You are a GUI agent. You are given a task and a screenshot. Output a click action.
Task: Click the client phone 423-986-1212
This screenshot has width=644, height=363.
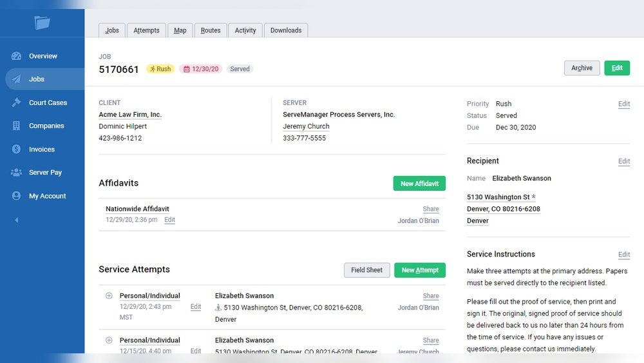120,138
